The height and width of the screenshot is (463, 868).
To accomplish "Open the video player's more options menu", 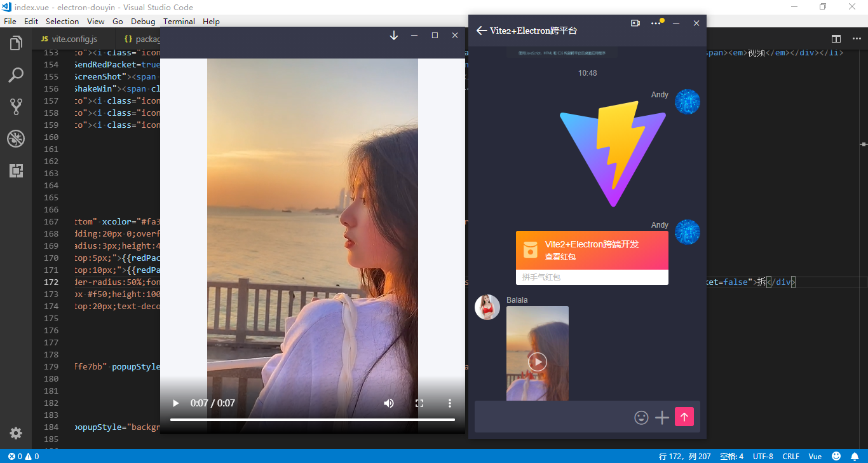I will point(450,403).
